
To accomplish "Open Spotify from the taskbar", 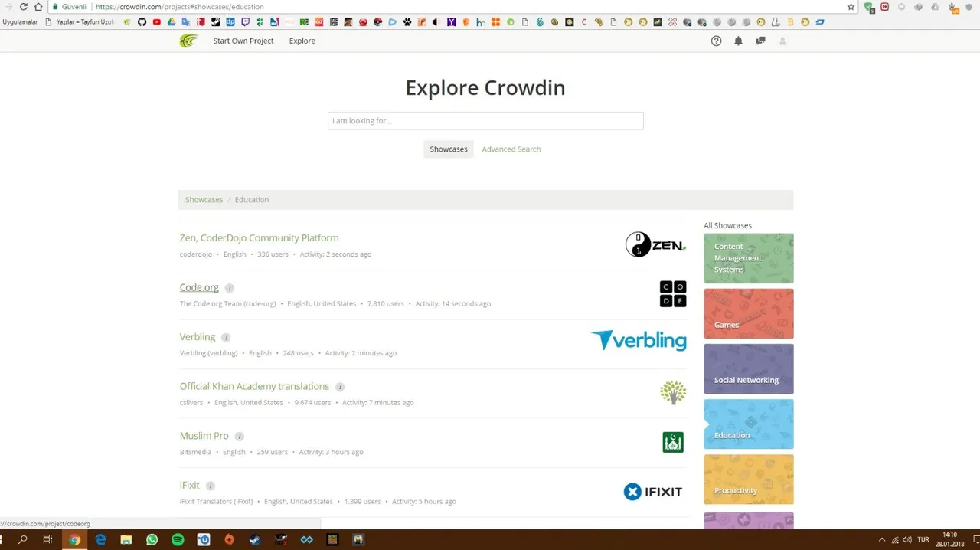I will coord(178,540).
